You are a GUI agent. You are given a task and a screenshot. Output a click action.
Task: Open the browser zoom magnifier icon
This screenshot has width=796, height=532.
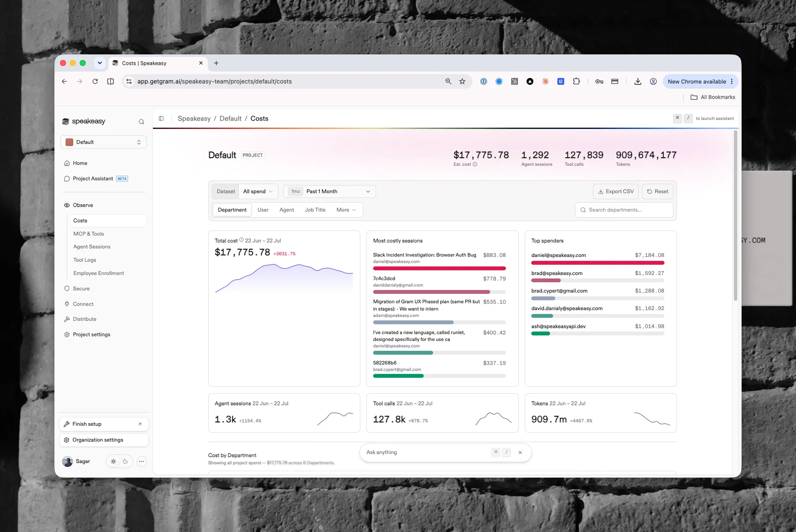[x=448, y=81]
